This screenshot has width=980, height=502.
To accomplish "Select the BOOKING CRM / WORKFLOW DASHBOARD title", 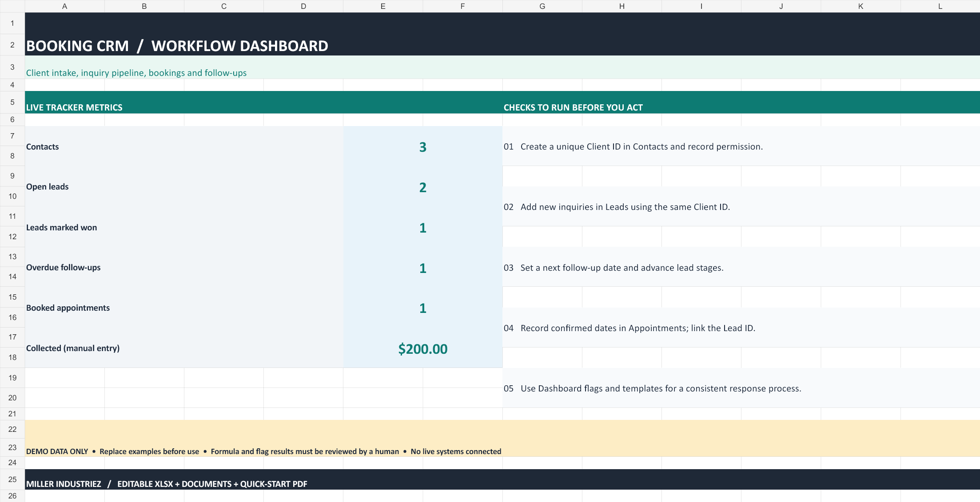I will (x=177, y=46).
